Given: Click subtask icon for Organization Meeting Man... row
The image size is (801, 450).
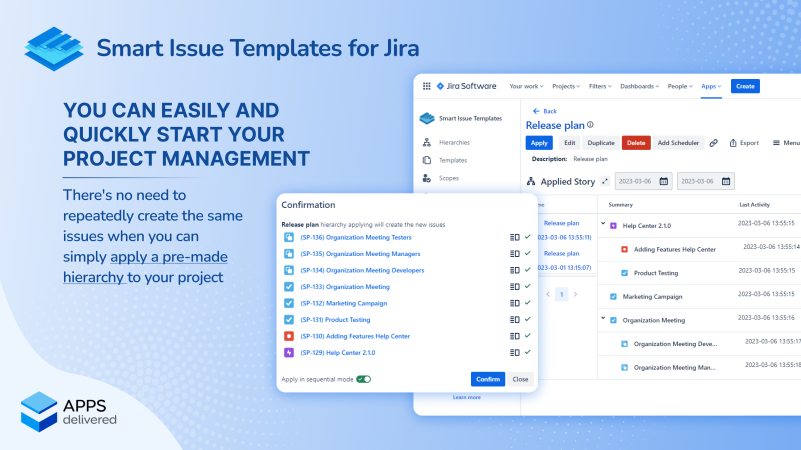Looking at the screenshot, I should [624, 368].
